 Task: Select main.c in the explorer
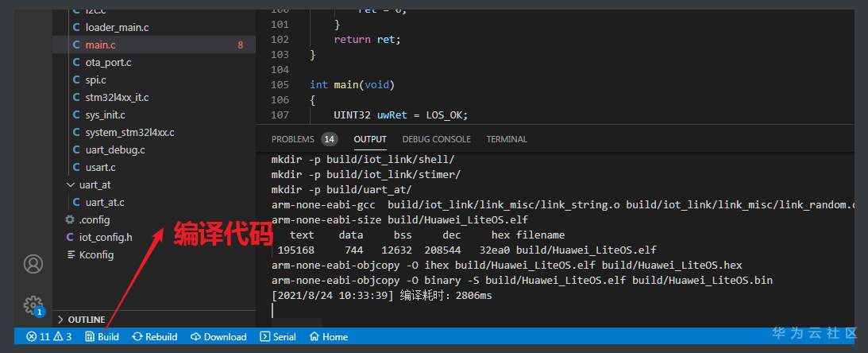[x=154, y=45]
